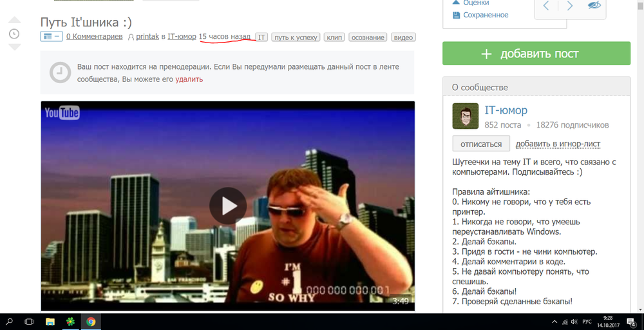The image size is (644, 330).
Task: Click the green 'добавить пост' button
Action: [536, 54]
